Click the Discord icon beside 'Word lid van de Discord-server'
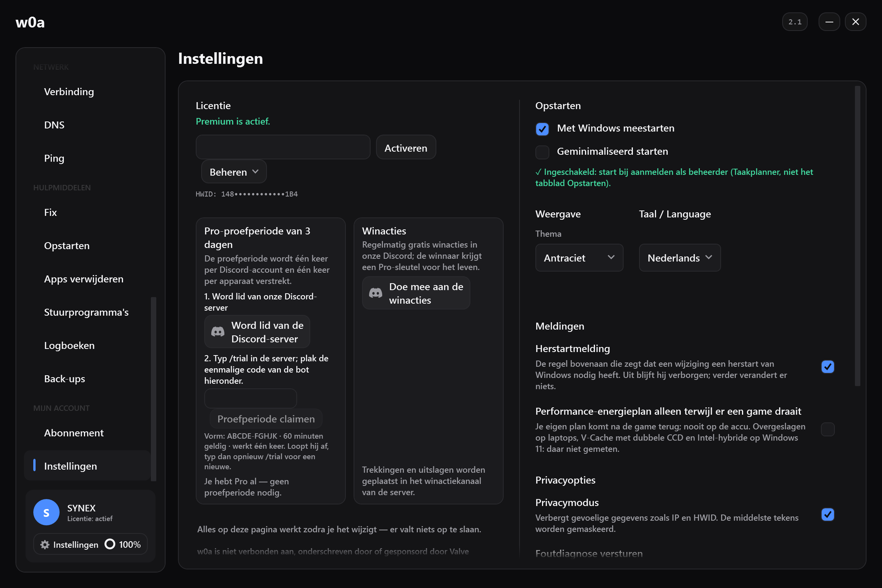882x588 pixels. tap(218, 332)
